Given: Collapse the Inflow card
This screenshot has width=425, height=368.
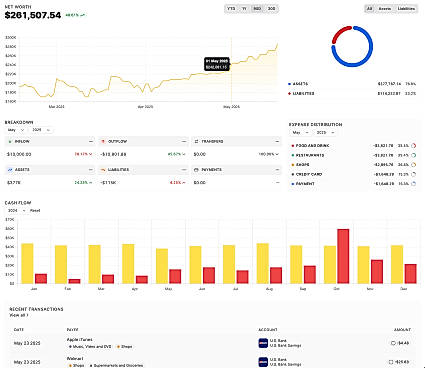Looking at the screenshot, I should [x=91, y=142].
